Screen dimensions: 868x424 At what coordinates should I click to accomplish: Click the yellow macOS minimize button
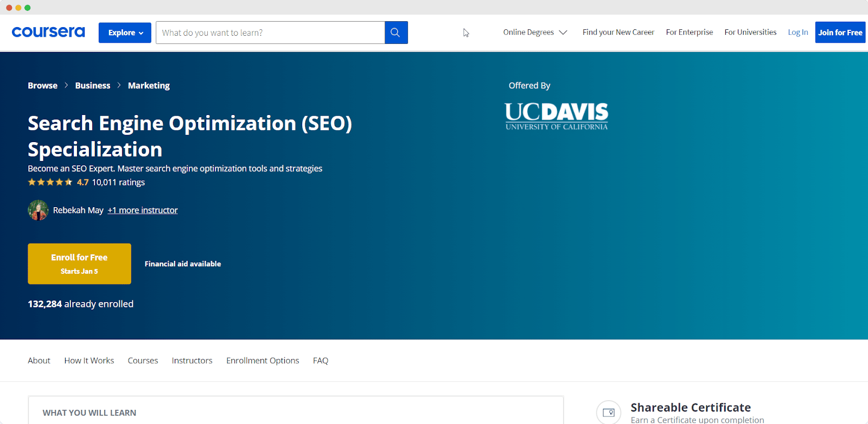(18, 8)
